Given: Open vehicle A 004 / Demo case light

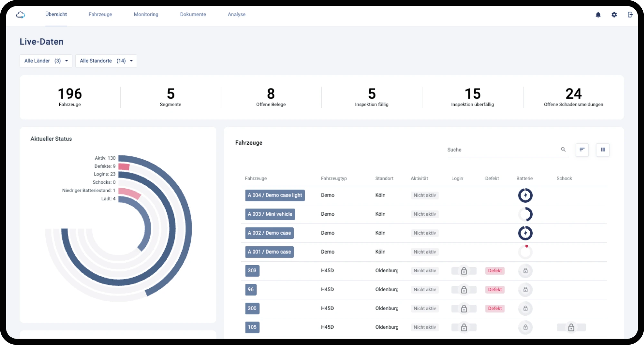Looking at the screenshot, I should 275,195.
